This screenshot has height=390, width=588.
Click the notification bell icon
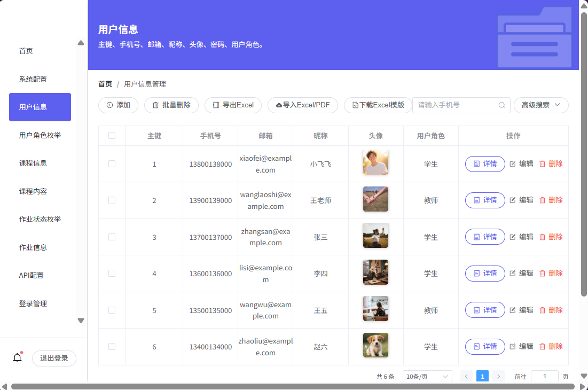[x=17, y=358]
